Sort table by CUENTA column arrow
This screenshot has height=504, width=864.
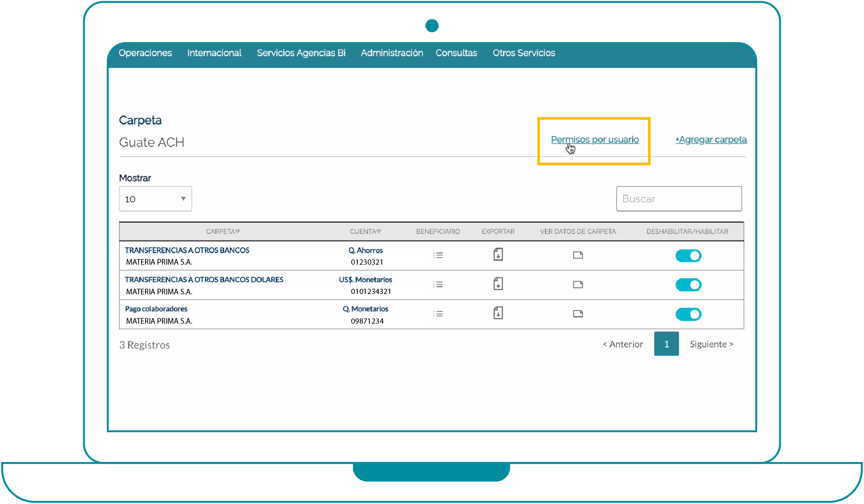pyautogui.click(x=379, y=231)
